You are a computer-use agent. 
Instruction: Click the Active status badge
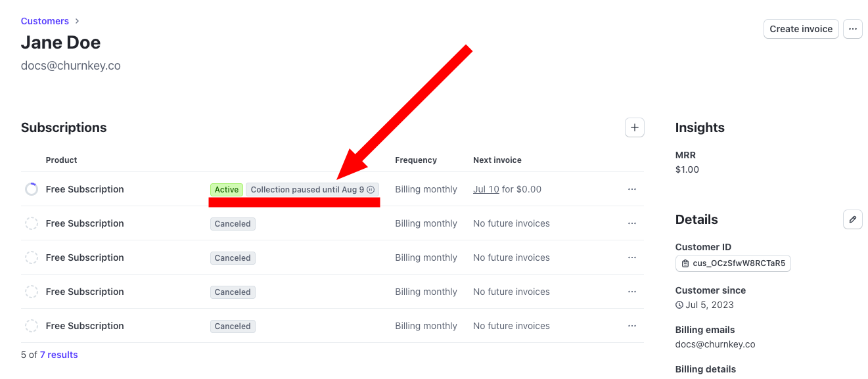click(x=226, y=189)
